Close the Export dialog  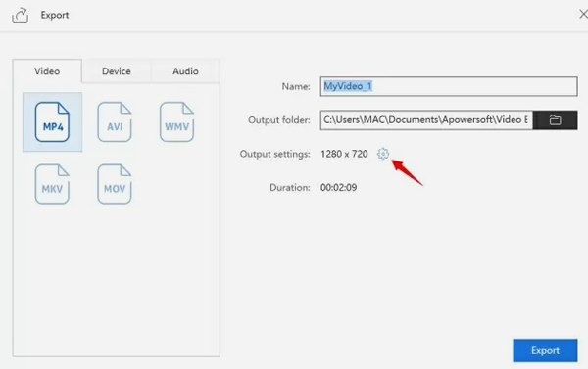[x=583, y=15]
